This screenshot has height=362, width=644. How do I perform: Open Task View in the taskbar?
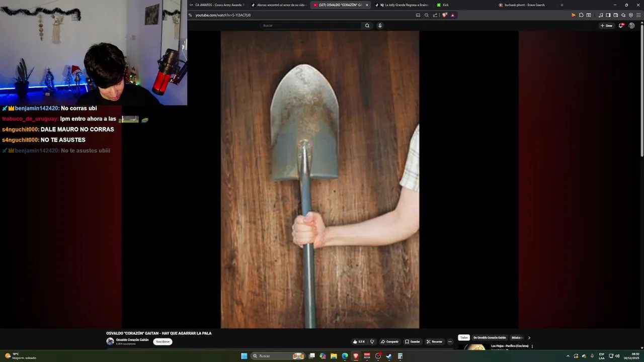pos(312,356)
